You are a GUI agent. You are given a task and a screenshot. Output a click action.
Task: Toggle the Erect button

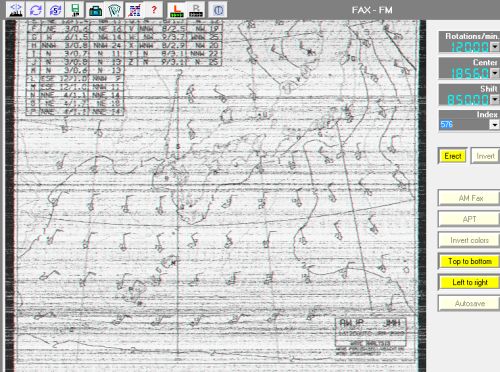[x=453, y=156]
